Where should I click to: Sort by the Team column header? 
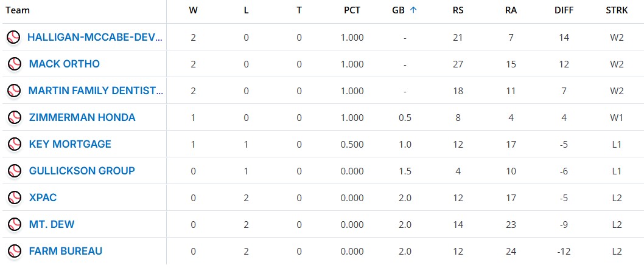point(18,10)
